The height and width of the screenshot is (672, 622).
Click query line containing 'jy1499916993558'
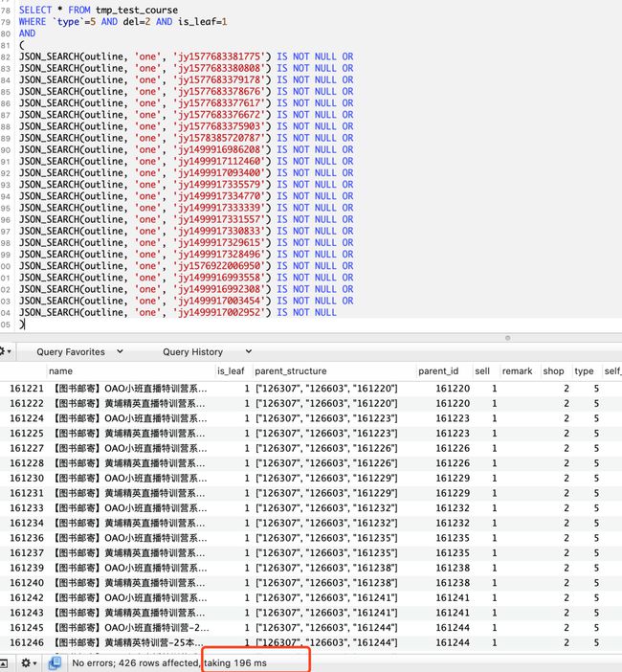tap(187, 278)
